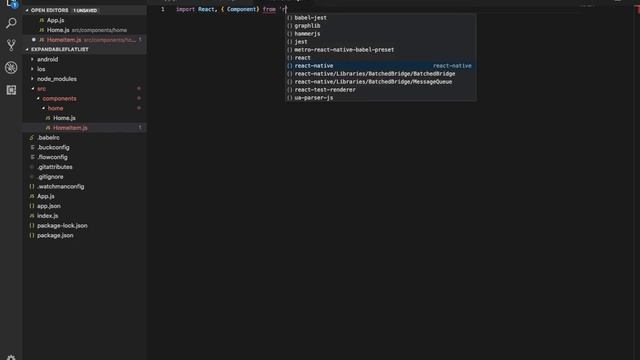Open the Source Control view
Screen dimensions: 640x360
[11, 45]
